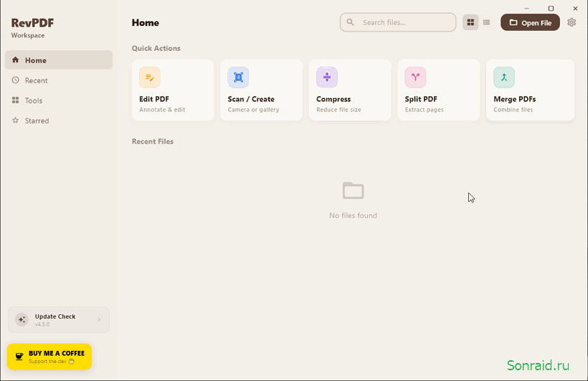Image resolution: width=588 pixels, height=381 pixels.
Task: Go to Home in sidebar
Action: click(x=59, y=60)
